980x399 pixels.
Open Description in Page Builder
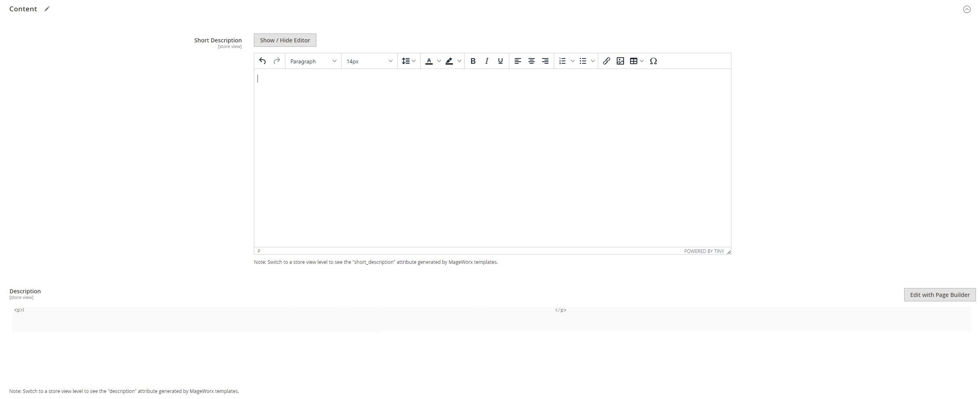click(x=939, y=295)
